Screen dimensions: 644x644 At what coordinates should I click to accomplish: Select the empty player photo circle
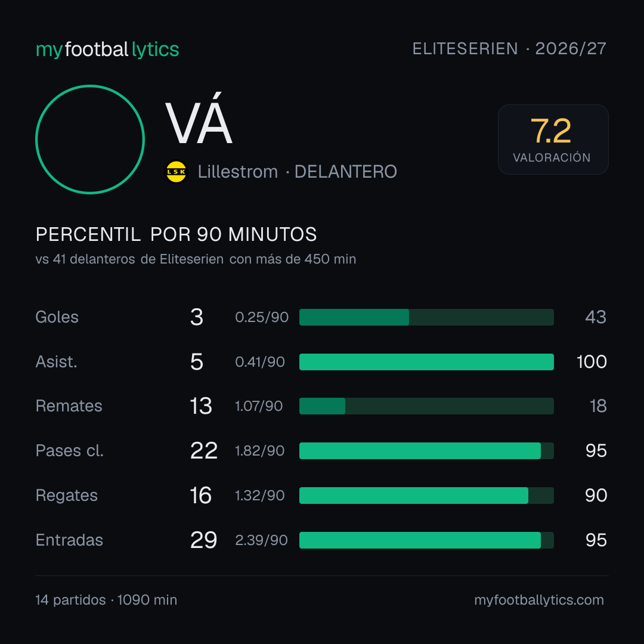tap(90, 139)
